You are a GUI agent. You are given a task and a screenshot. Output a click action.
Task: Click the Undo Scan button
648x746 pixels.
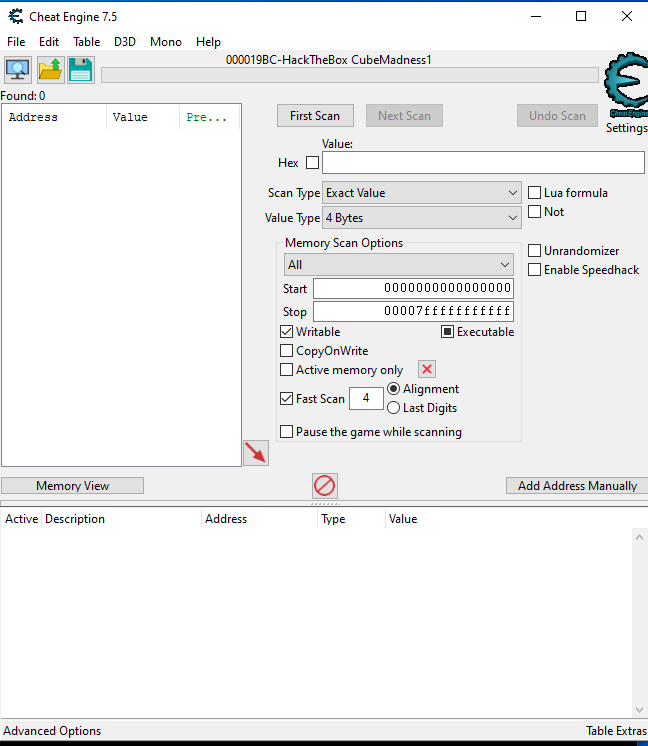point(557,116)
